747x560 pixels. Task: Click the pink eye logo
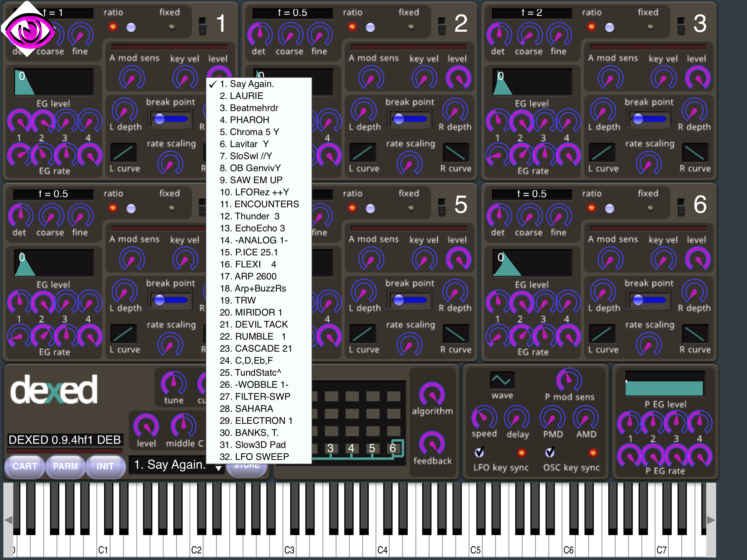(28, 30)
